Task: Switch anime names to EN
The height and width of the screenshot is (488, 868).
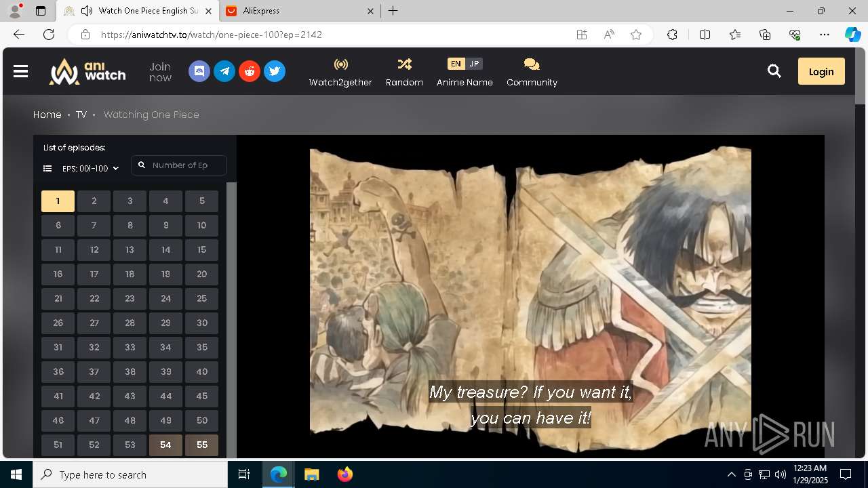Action: [456, 64]
